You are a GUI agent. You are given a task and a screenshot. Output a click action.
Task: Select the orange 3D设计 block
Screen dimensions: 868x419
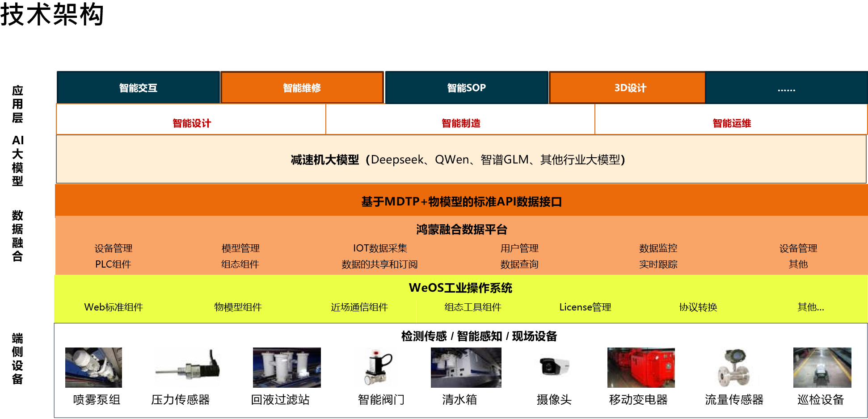click(628, 88)
